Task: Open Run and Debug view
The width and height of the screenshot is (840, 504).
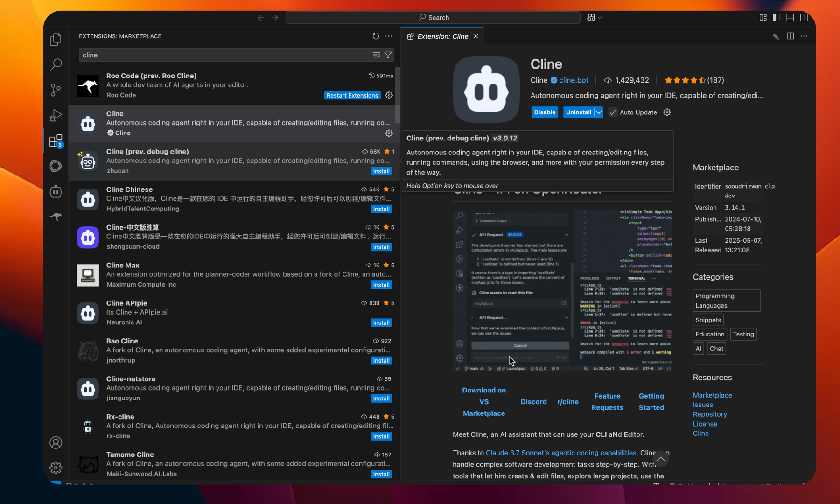Action: [x=56, y=115]
